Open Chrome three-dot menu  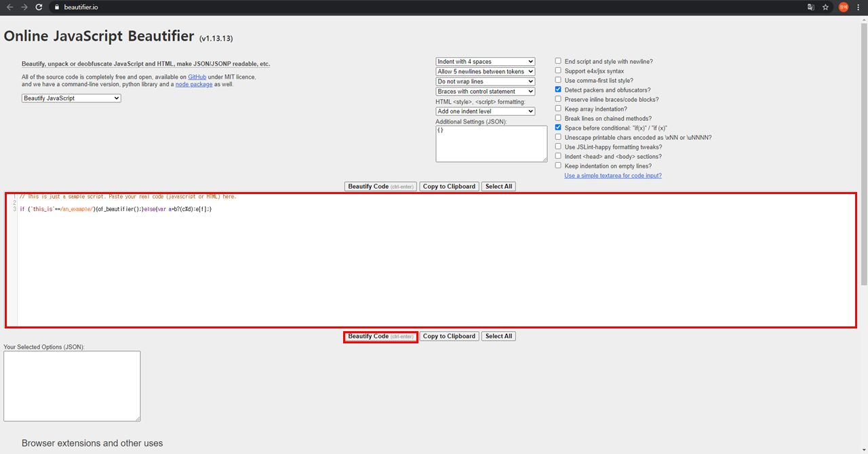click(859, 7)
